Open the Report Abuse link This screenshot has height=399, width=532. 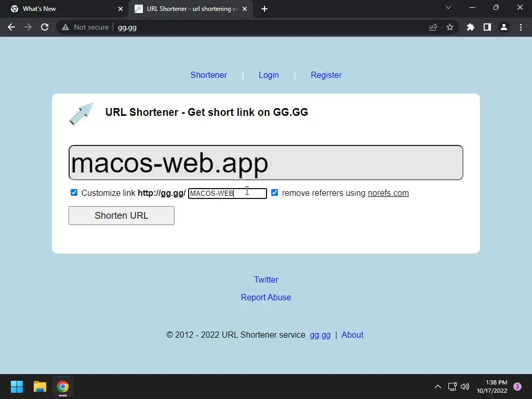(266, 297)
